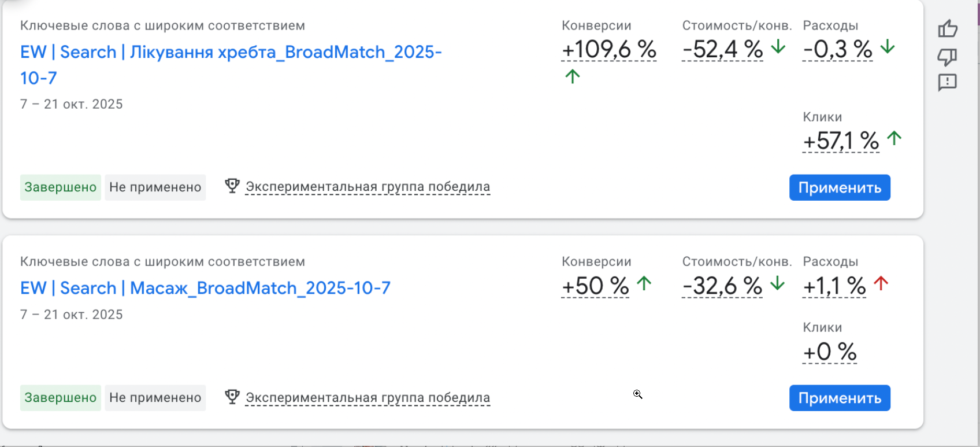Click the Не применено badge in Масаж card
The height and width of the screenshot is (447, 980).
point(155,398)
